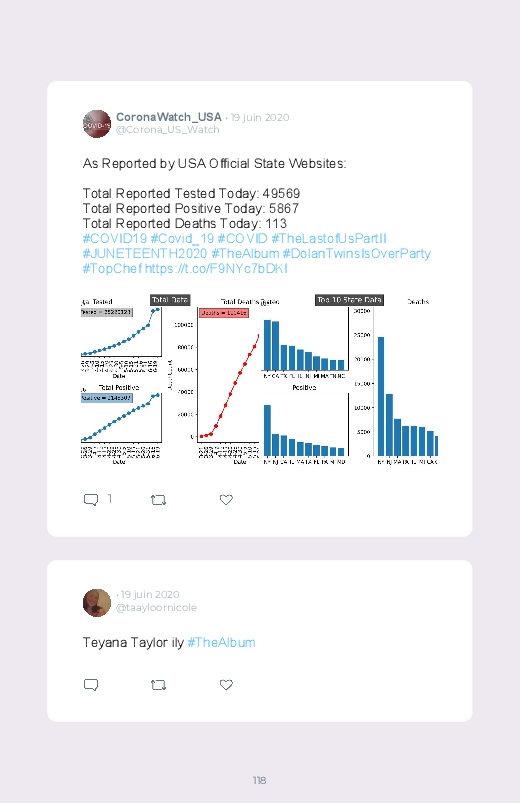Image resolution: width=520 pixels, height=803 pixels.
Task: Open the CoronaWatch_USA display name
Action: 169,117
